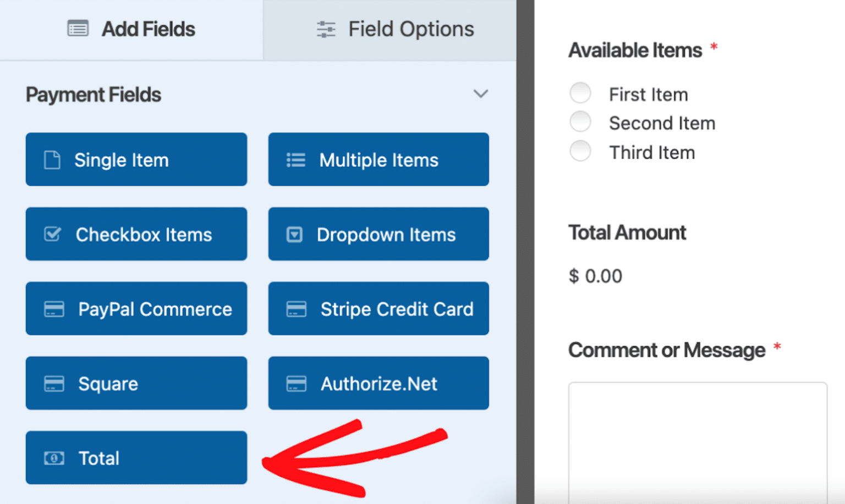This screenshot has height=504, width=845.
Task: Add a Square payment field
Action: (x=136, y=383)
